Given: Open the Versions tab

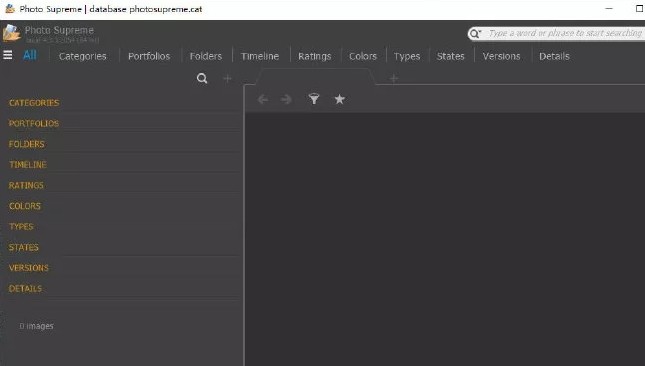Looking at the screenshot, I should pyautogui.click(x=501, y=56).
